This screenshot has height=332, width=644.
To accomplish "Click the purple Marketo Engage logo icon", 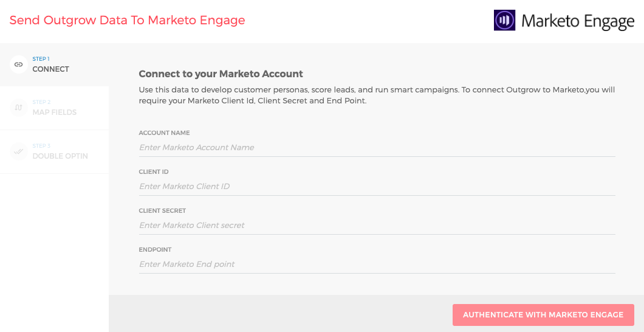I will coord(504,20).
